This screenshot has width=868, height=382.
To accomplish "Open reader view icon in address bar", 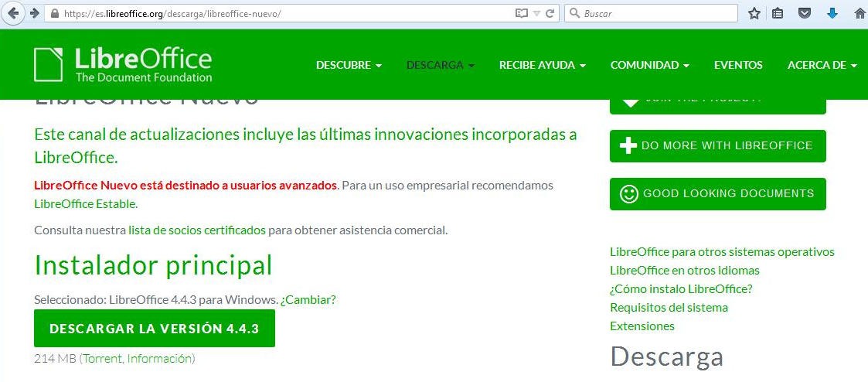I will click(522, 14).
